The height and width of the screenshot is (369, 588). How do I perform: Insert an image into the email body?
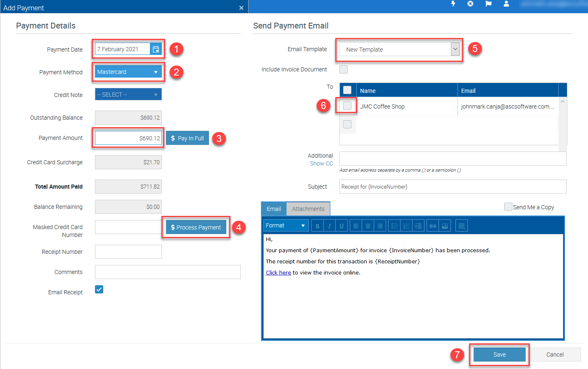445,226
